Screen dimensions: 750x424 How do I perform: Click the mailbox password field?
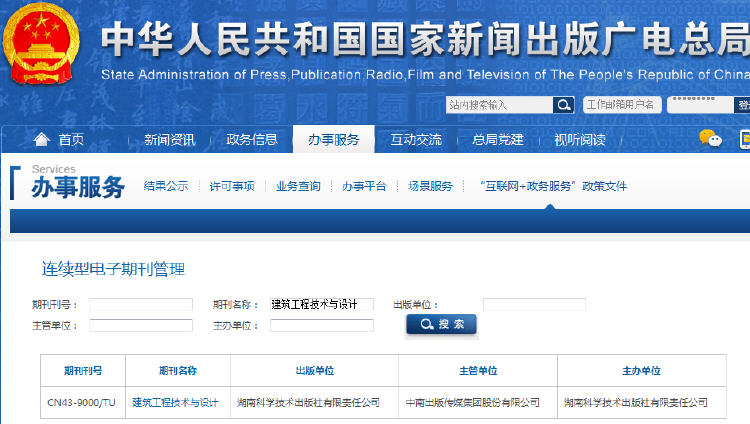click(x=700, y=105)
